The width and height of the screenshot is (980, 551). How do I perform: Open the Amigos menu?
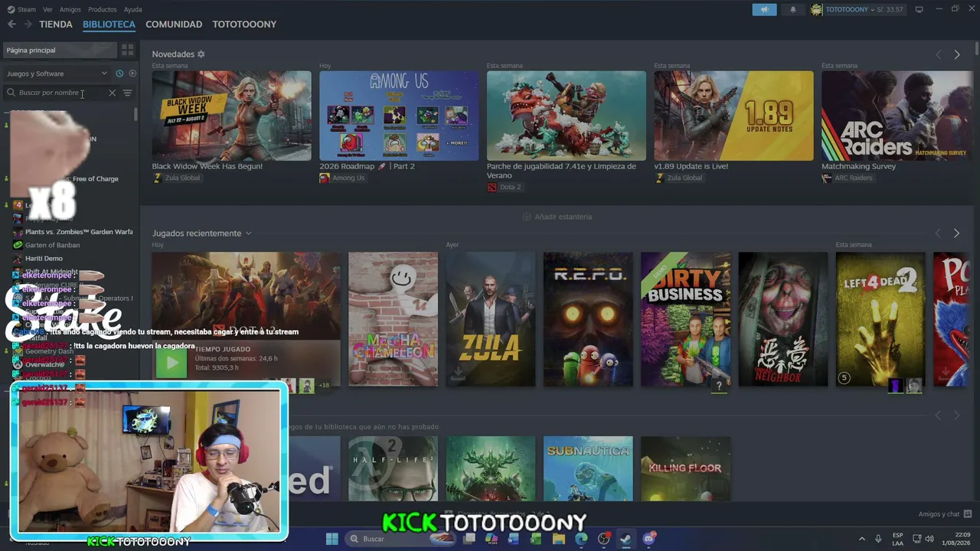click(x=70, y=9)
